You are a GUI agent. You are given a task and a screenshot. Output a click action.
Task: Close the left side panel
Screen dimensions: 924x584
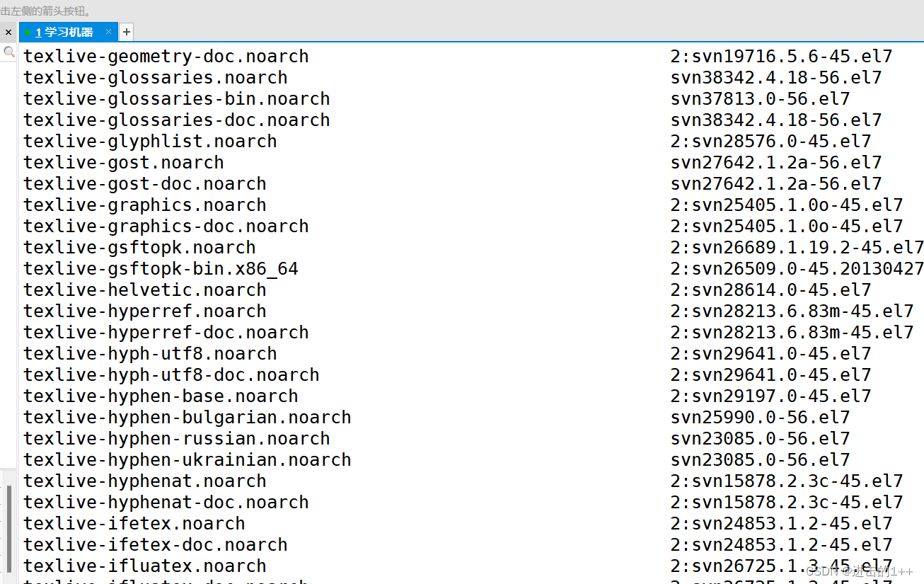8,32
